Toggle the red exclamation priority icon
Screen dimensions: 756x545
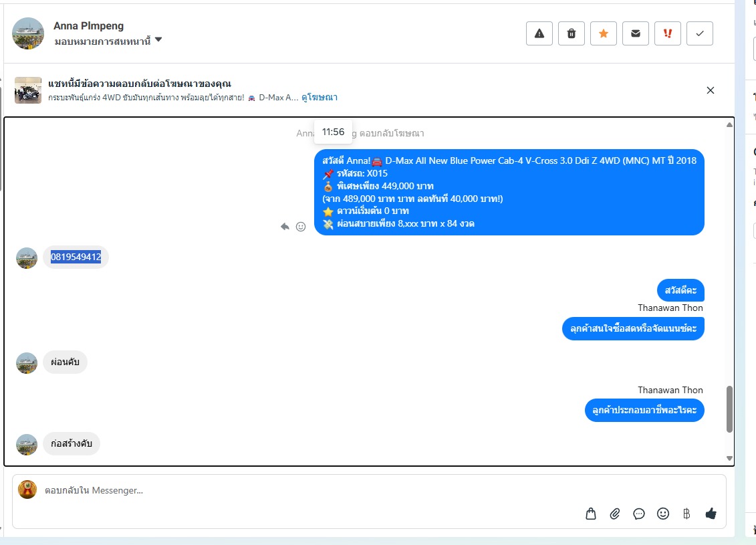point(667,33)
